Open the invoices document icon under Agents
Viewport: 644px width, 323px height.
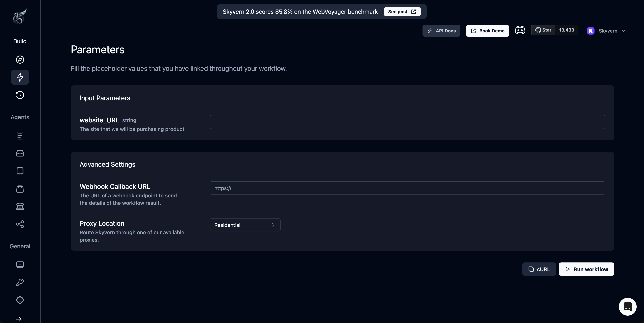tap(20, 136)
